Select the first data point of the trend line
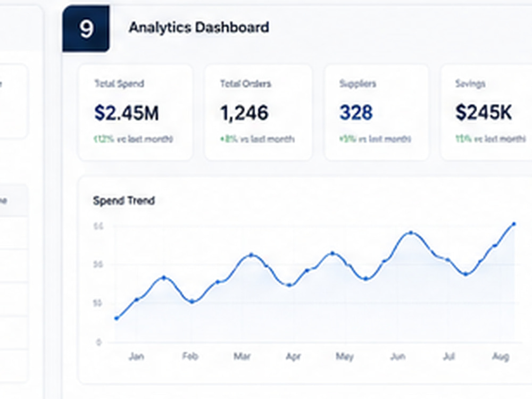Image resolution: width=532 pixels, height=399 pixels. (x=117, y=318)
